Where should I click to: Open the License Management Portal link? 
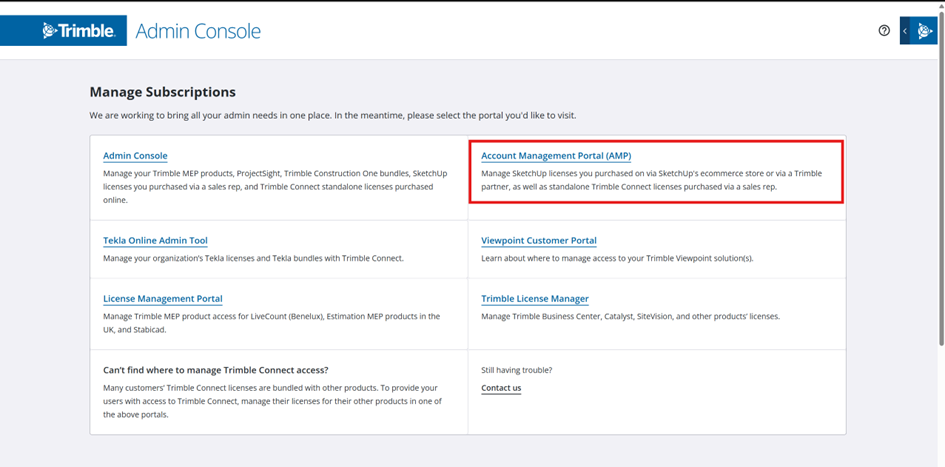pos(162,299)
